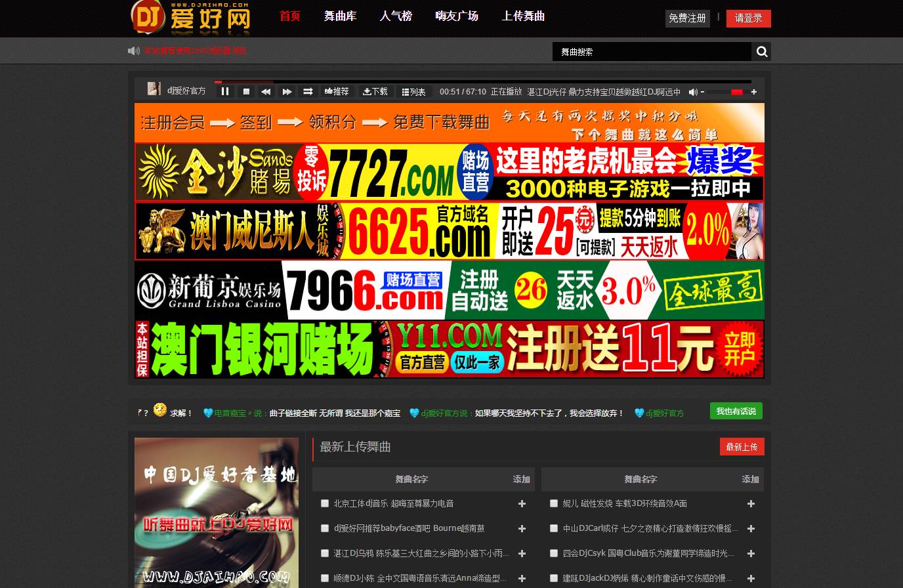Add 妮儿 磁性发烧 with its plus icon
Screen dimensions: 903x588
[751, 504]
